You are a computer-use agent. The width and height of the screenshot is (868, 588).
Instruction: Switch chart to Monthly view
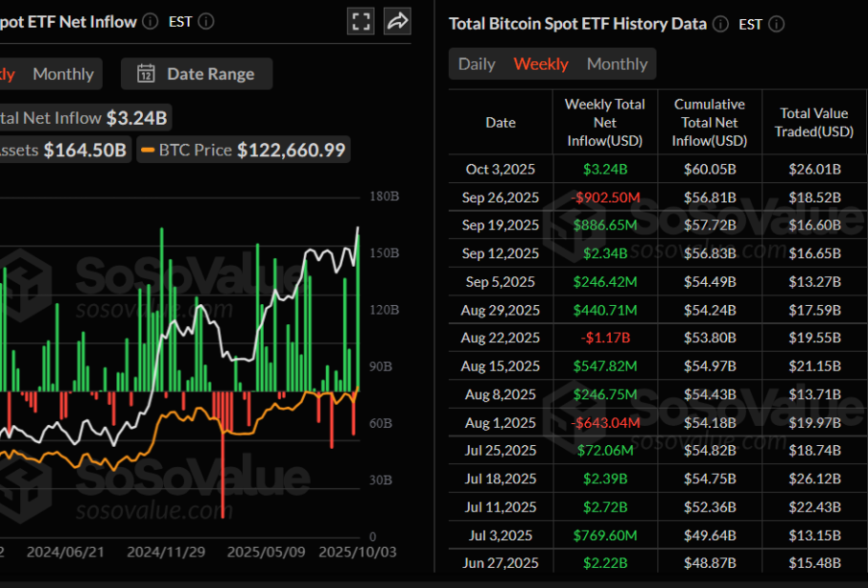tap(63, 74)
